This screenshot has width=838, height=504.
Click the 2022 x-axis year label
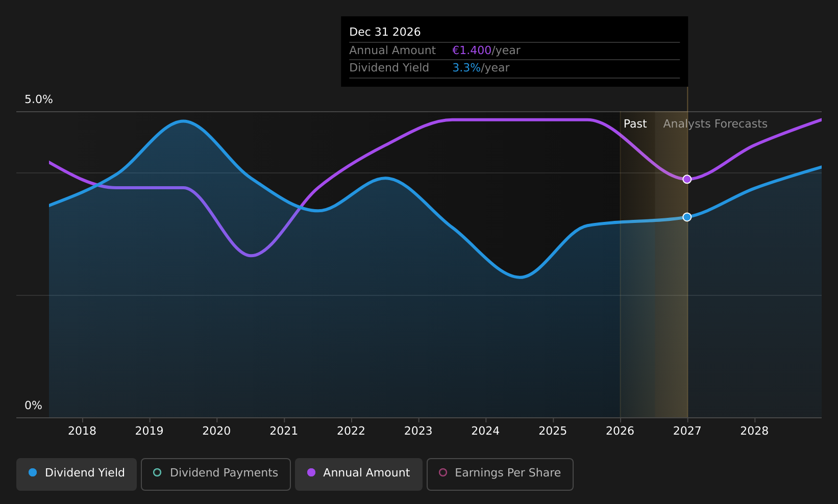click(x=351, y=431)
